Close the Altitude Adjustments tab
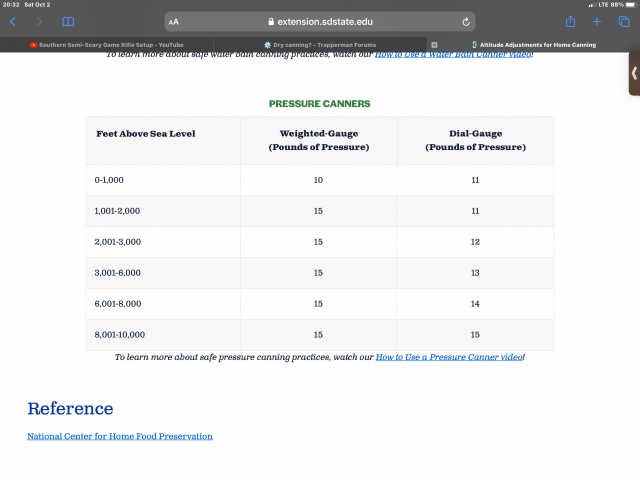Screen dimensions: 640x480 434,44
